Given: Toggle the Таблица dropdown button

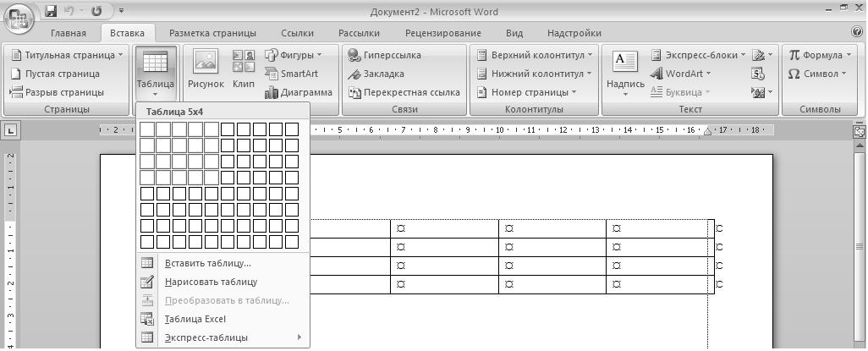Looking at the screenshot, I should point(155,74).
